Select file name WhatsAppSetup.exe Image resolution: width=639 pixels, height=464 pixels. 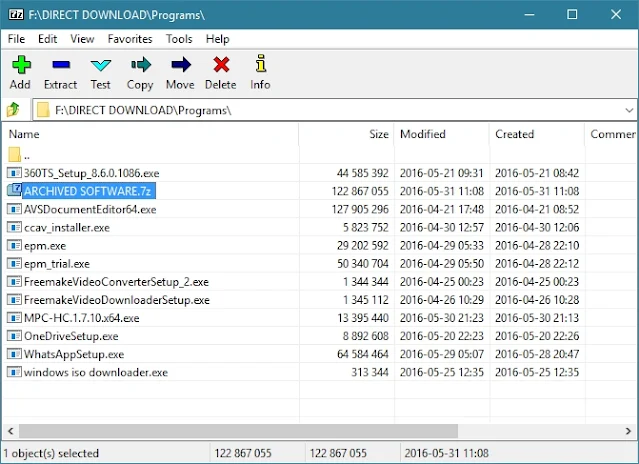coord(74,354)
